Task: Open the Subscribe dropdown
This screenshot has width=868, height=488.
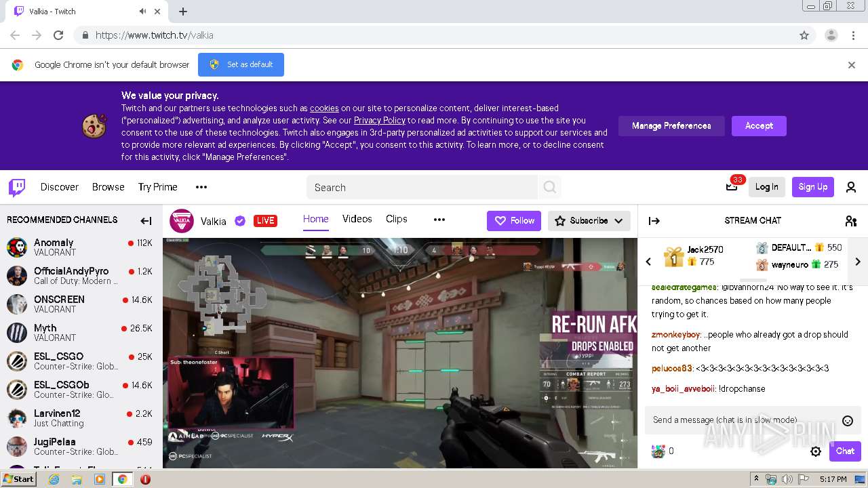Action: (x=589, y=221)
